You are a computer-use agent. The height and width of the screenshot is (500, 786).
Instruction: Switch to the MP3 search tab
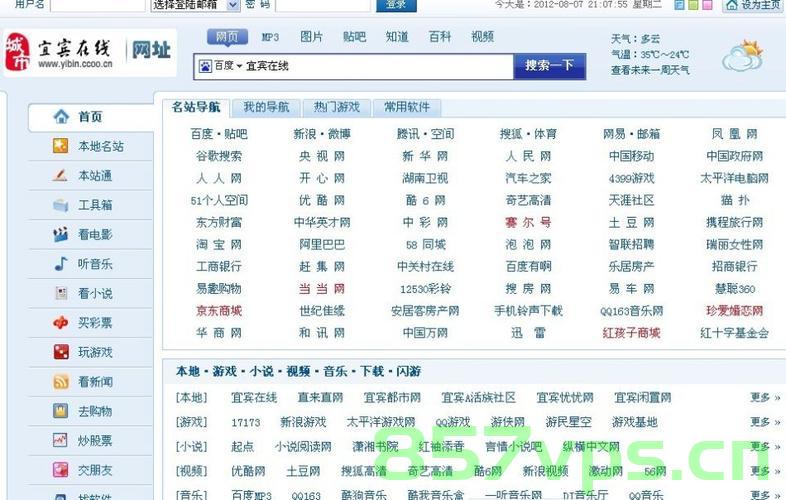click(x=270, y=37)
